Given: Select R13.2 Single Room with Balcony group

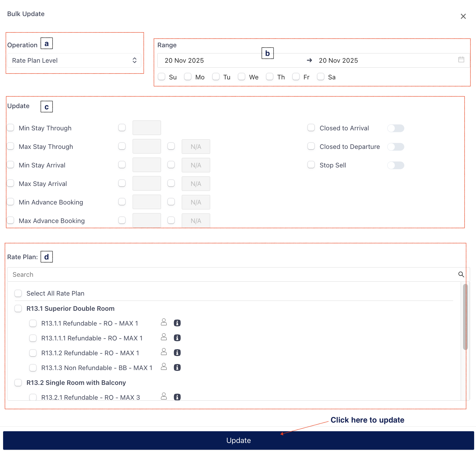Looking at the screenshot, I should pos(18,383).
